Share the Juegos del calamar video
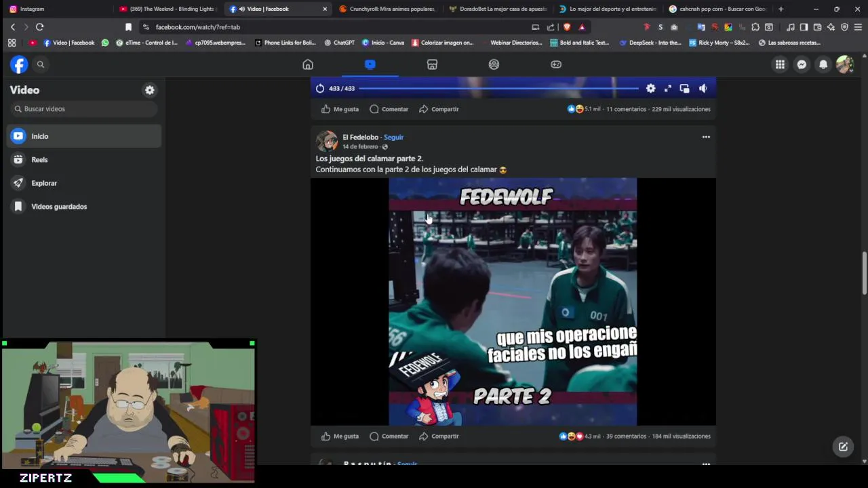Image resolution: width=868 pixels, height=488 pixels. coord(439,436)
